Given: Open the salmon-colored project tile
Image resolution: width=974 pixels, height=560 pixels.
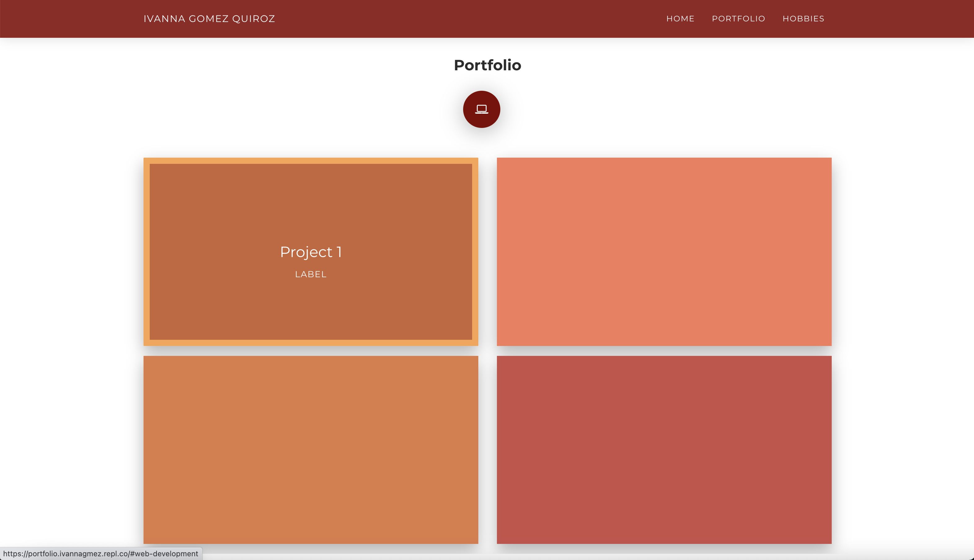Looking at the screenshot, I should 664,252.
